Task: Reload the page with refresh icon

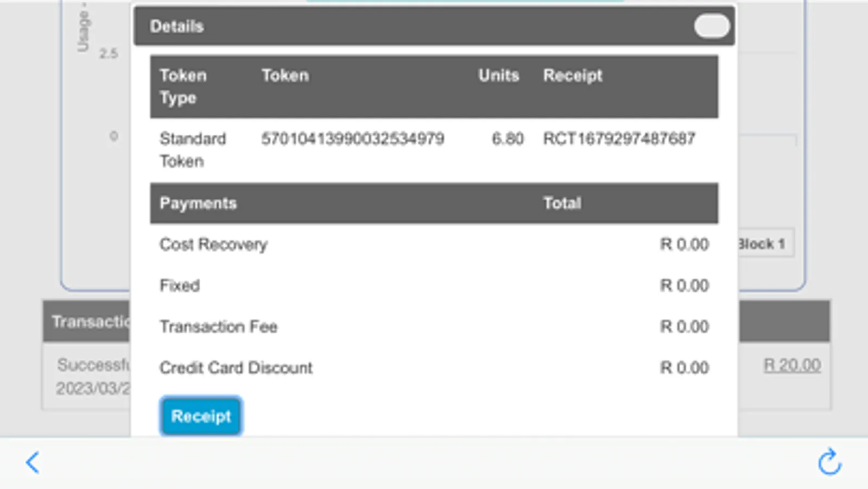Action: pos(829,462)
